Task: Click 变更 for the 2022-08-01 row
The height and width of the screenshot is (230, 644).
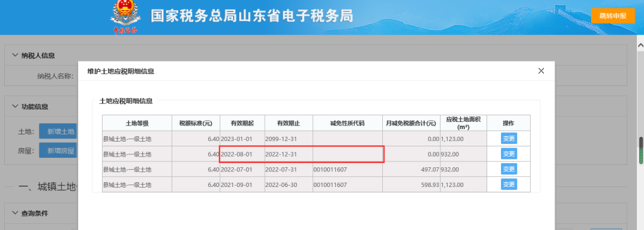Action: click(509, 154)
